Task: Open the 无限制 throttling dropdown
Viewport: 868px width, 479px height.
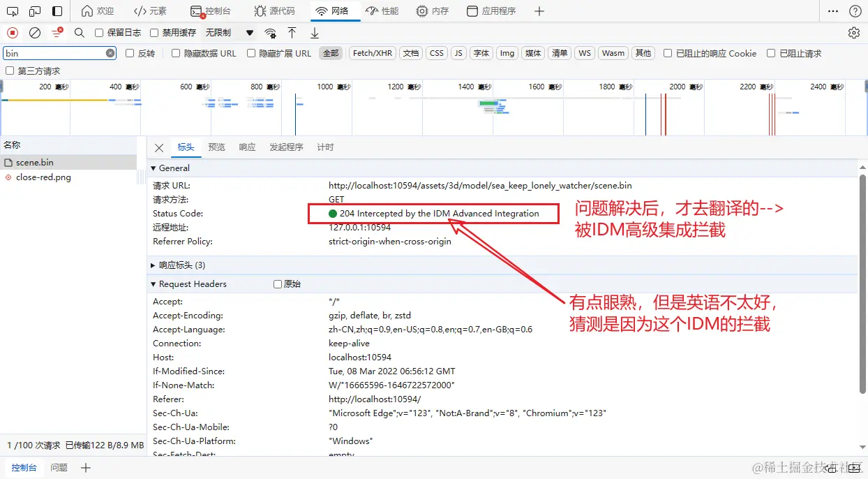Action: (x=229, y=33)
